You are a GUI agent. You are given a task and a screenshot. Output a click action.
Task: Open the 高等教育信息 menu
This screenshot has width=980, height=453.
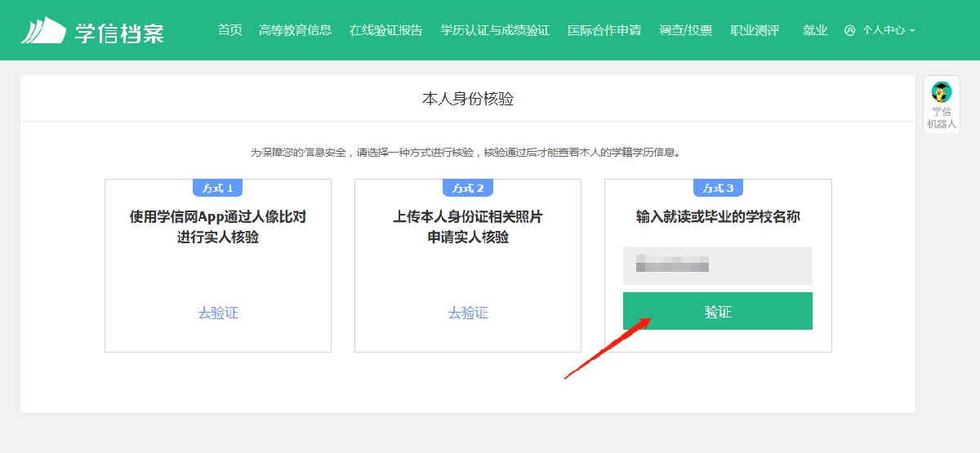pyautogui.click(x=295, y=30)
